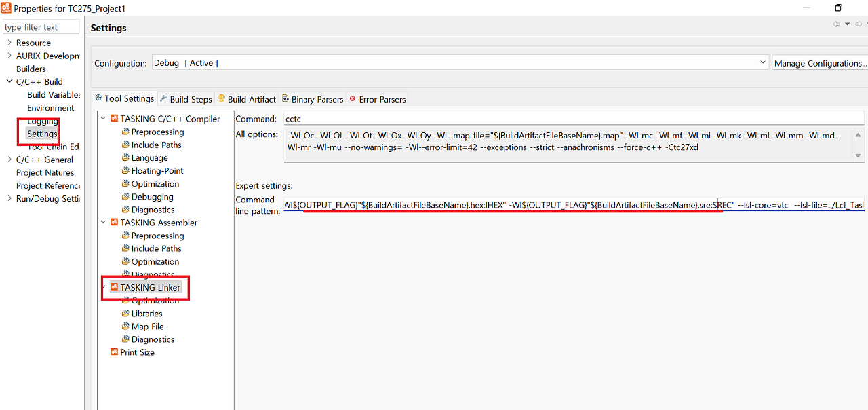Click the back navigation arrow in Settings header
Screen dimensions: 868x410
(x=837, y=24)
